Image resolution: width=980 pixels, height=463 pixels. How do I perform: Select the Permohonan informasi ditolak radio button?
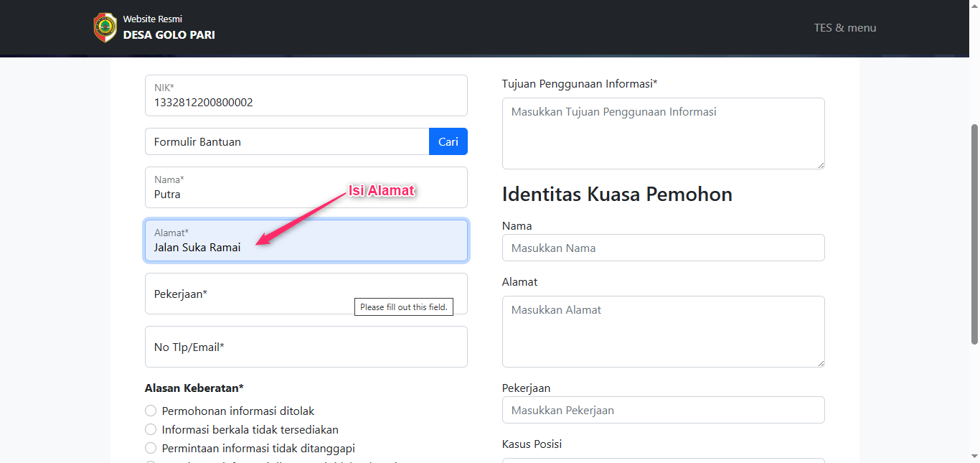click(151, 411)
